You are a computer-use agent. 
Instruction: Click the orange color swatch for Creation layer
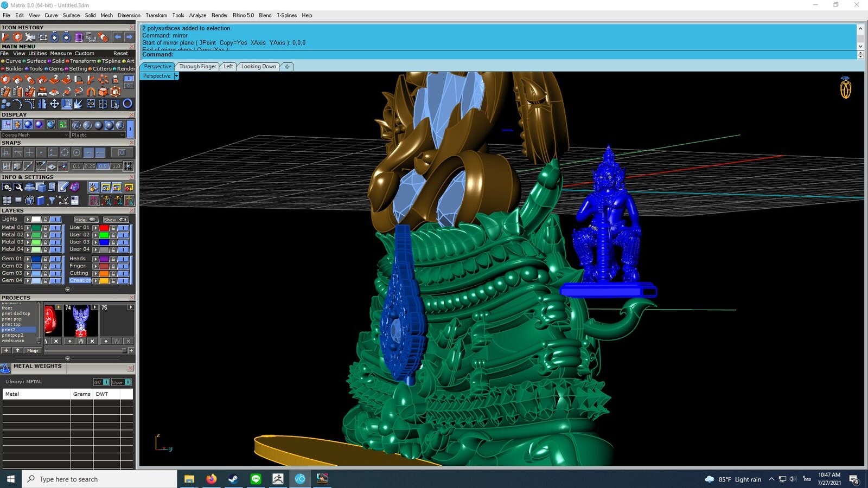tap(104, 280)
